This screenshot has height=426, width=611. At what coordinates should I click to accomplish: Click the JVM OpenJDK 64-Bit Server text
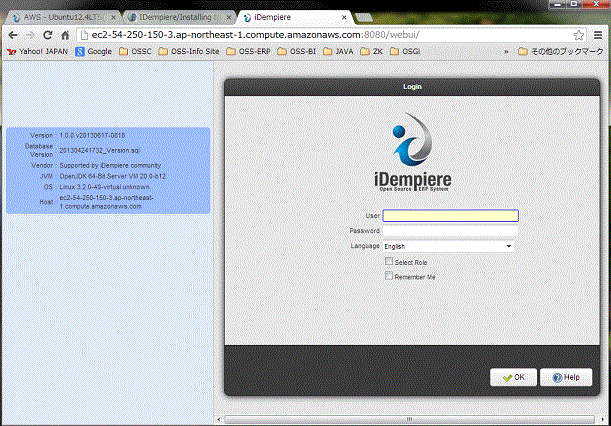(113, 176)
